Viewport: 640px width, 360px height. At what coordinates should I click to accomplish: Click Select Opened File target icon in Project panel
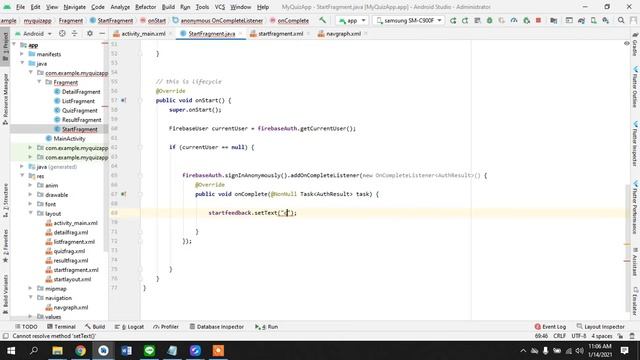point(62,33)
